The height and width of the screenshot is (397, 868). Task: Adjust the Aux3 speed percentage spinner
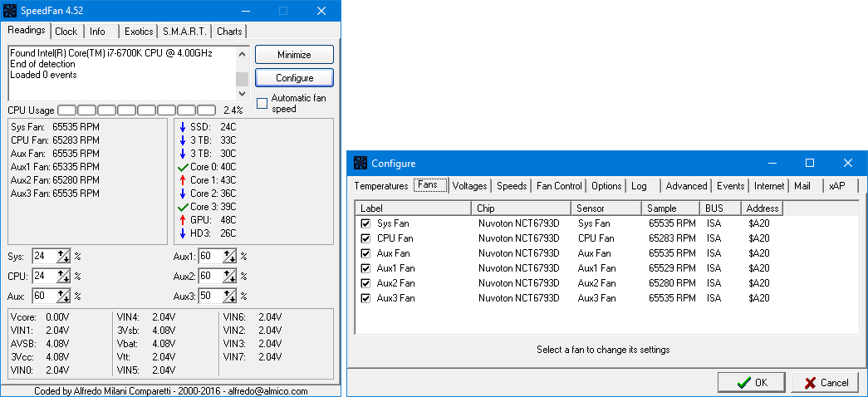(x=230, y=297)
